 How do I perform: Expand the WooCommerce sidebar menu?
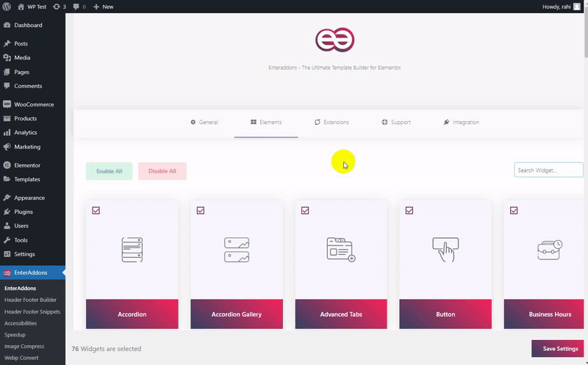[x=35, y=104]
